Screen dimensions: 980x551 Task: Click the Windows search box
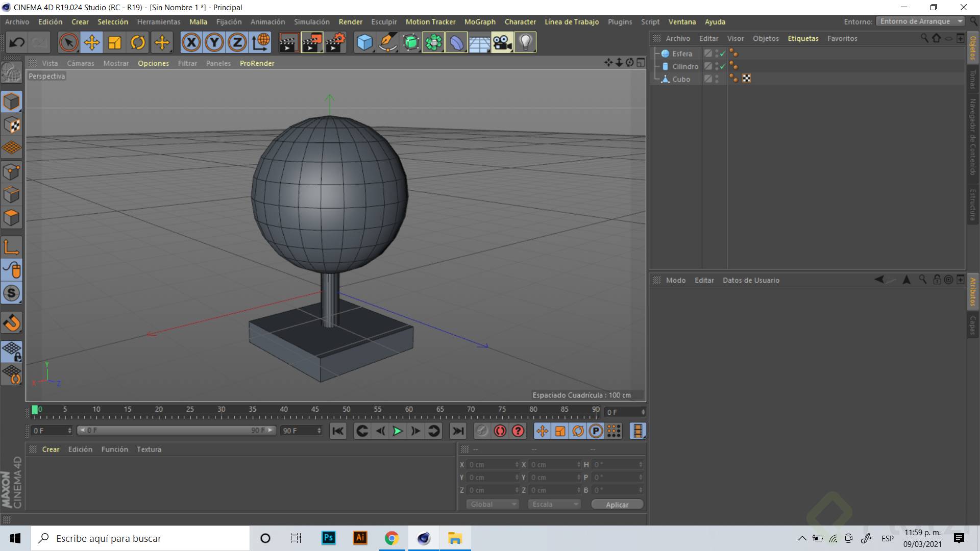[x=140, y=538]
